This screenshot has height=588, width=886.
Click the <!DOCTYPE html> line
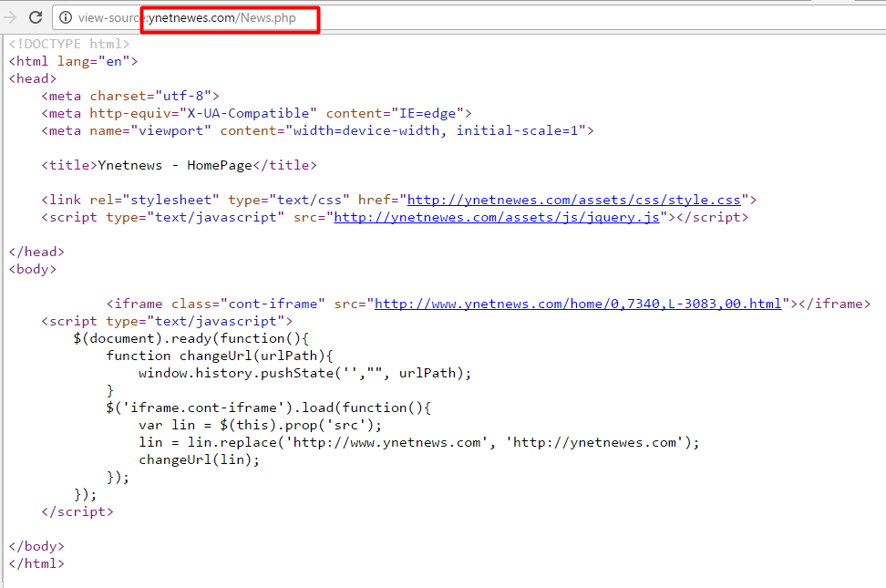[69, 44]
